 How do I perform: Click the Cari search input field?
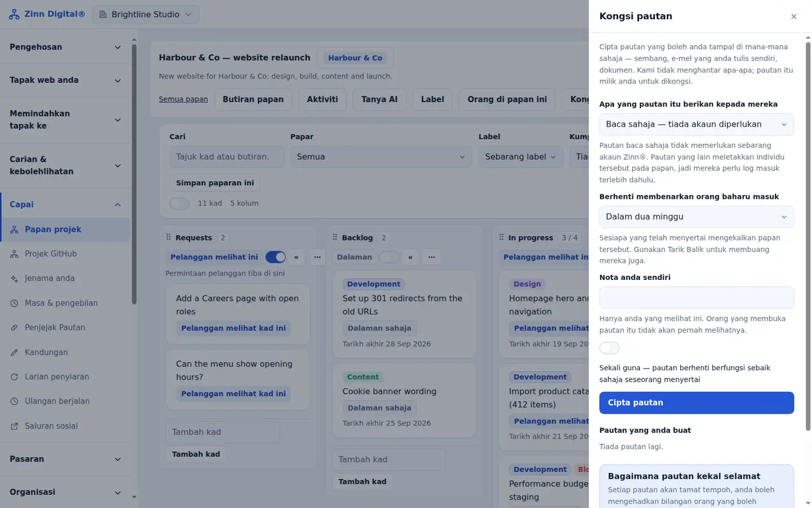pos(227,157)
